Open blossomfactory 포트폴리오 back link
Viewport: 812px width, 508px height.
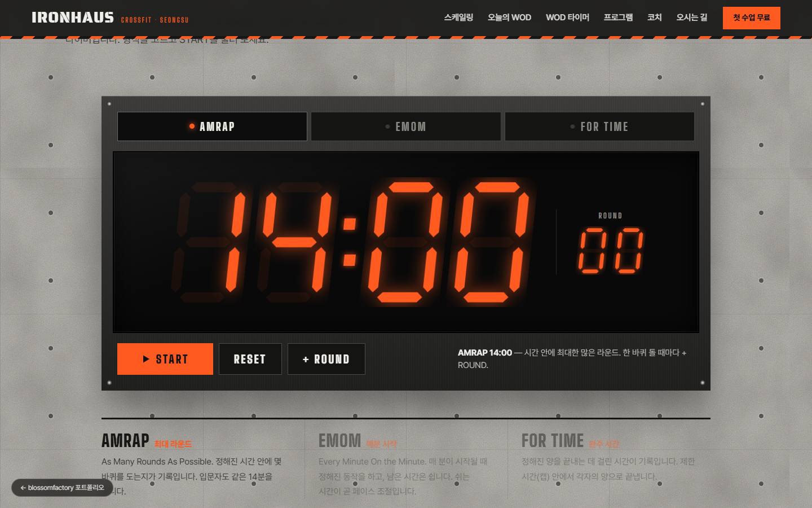(x=63, y=488)
